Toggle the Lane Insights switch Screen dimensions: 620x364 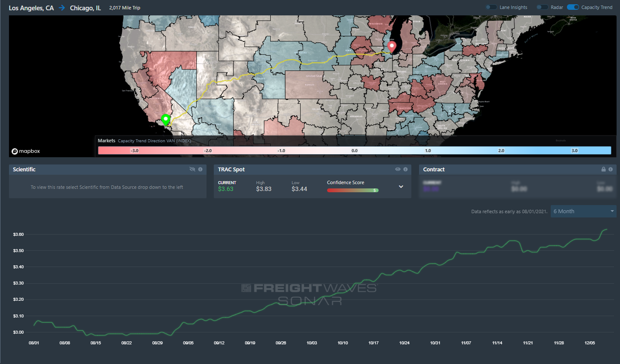click(491, 7)
